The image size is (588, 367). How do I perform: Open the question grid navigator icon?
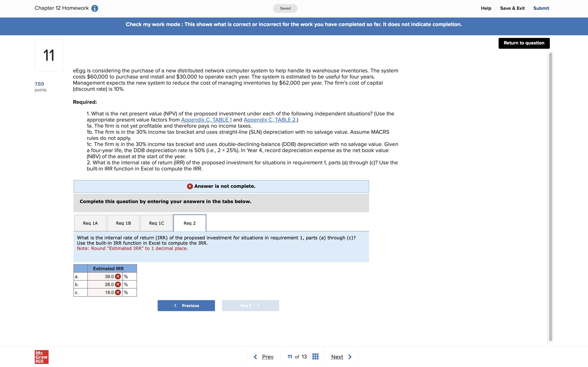coord(315,357)
